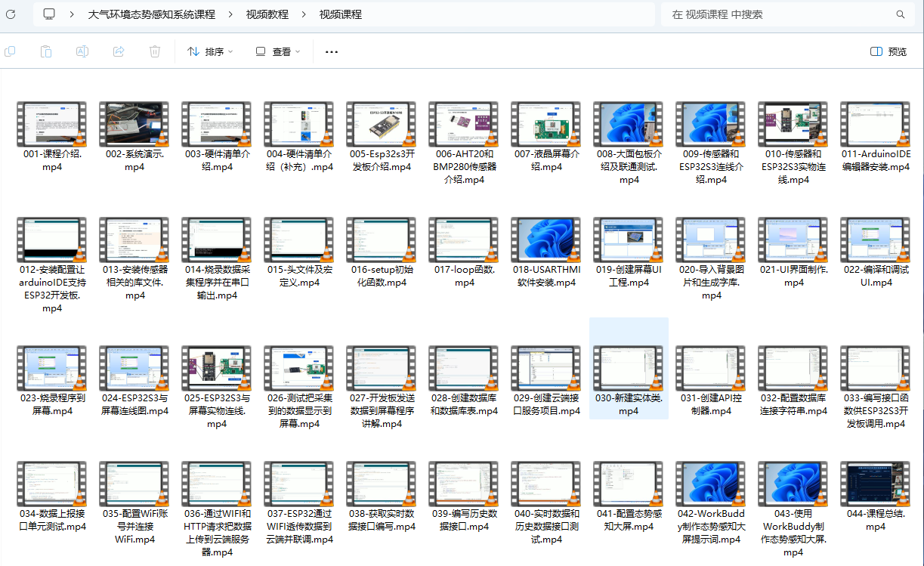Click the 视频课程 breadcrumb segment
924x566 pixels.
click(340, 14)
